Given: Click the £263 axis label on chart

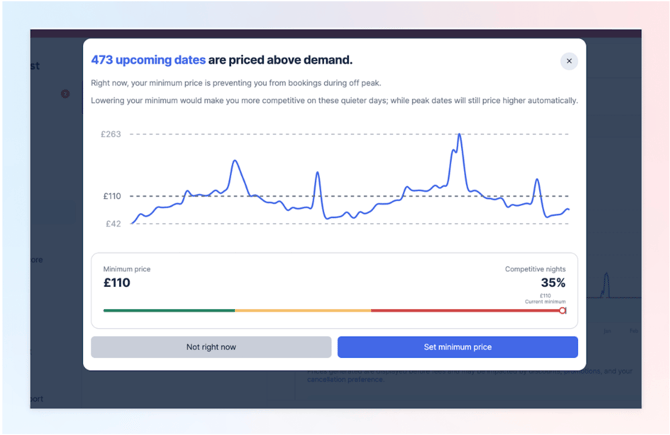Looking at the screenshot, I should tap(110, 134).
